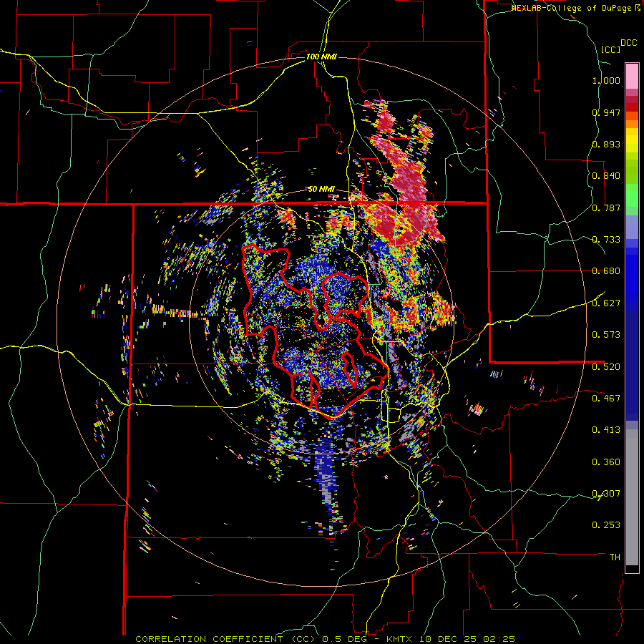Click the 0.893 legend value
The height and width of the screenshot is (644, 644).
pos(606,144)
